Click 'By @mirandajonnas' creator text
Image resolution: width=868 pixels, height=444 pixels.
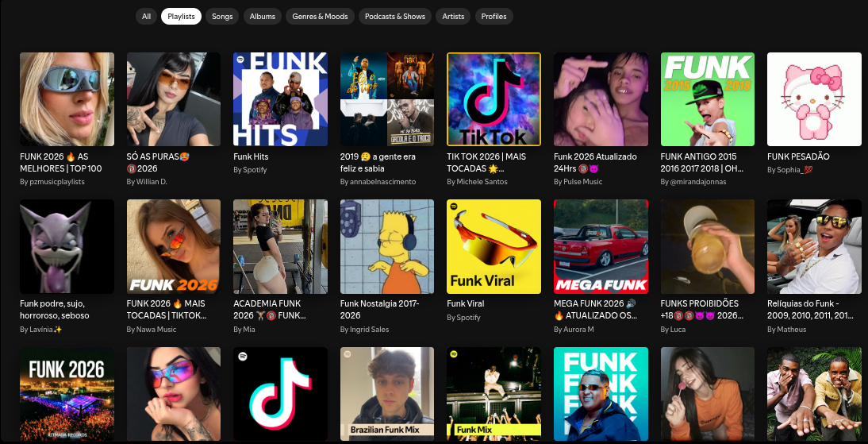[693, 182]
